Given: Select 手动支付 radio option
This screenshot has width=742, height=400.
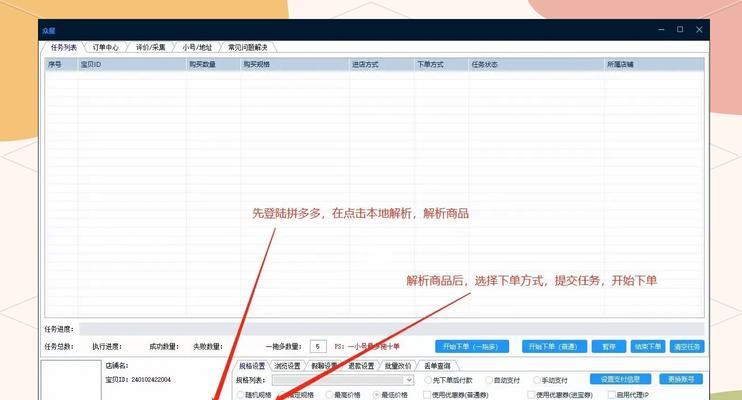Looking at the screenshot, I should click(x=550, y=380).
